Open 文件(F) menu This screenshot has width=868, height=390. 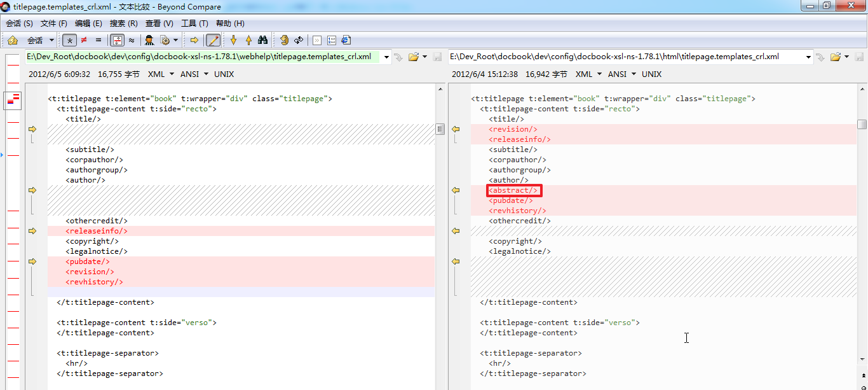click(53, 24)
